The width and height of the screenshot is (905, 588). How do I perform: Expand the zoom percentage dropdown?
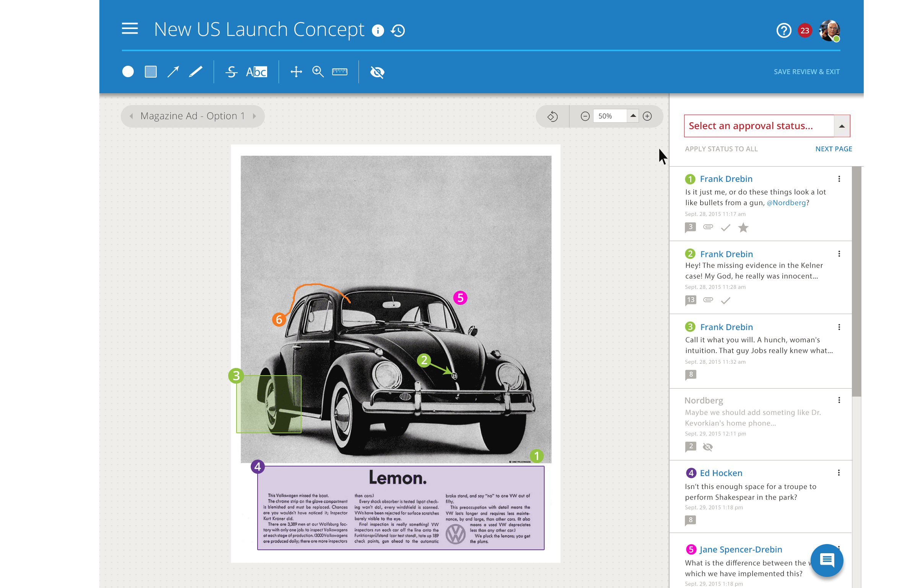click(x=633, y=116)
